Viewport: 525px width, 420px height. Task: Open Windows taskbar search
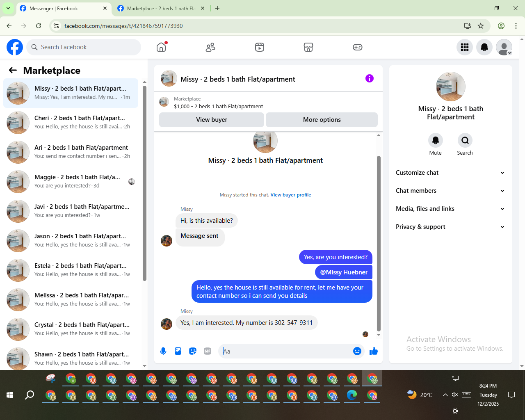pyautogui.click(x=30, y=395)
